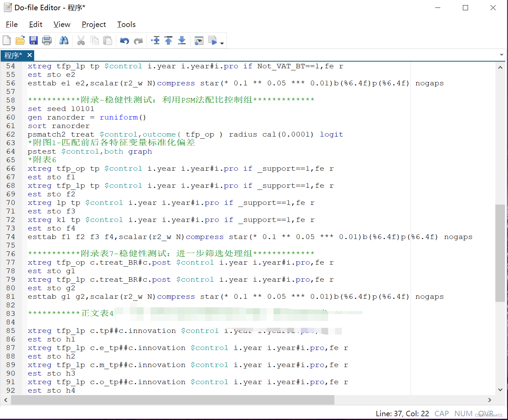
Task: Open the Find binoculars tool
Action: 64,41
